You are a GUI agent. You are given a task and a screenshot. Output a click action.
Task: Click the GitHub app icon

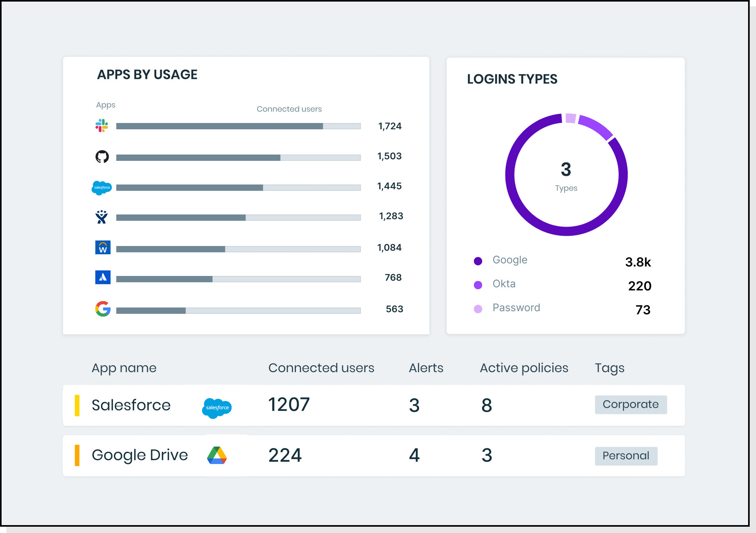[x=102, y=156]
